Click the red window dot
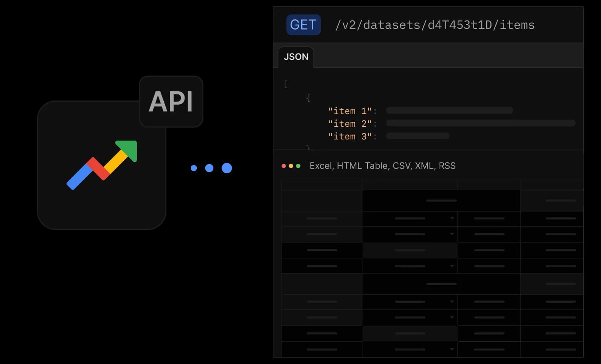 [x=284, y=166]
